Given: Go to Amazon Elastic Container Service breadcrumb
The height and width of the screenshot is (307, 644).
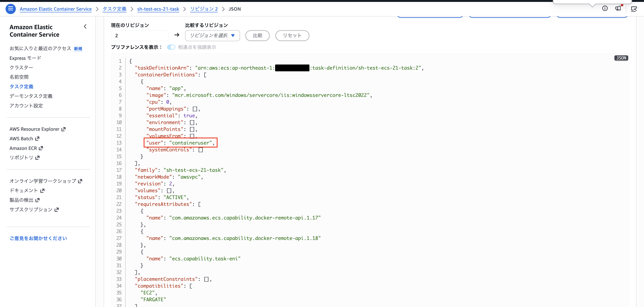Looking at the screenshot, I should [x=56, y=9].
